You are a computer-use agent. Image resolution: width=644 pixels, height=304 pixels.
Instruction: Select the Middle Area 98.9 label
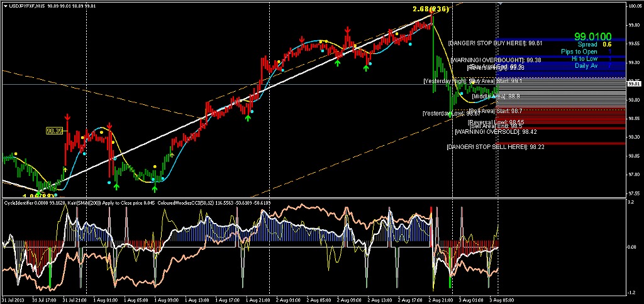[496, 96]
